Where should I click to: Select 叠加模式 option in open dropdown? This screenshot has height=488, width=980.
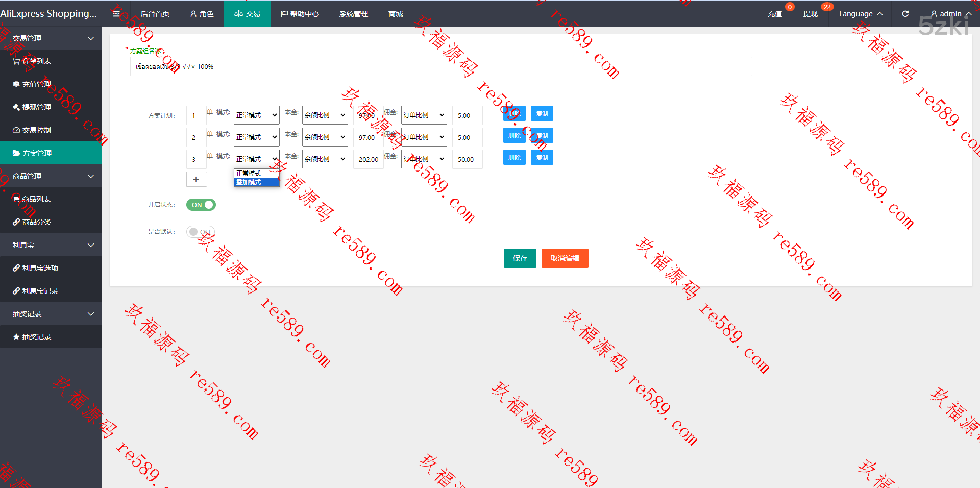click(x=256, y=182)
